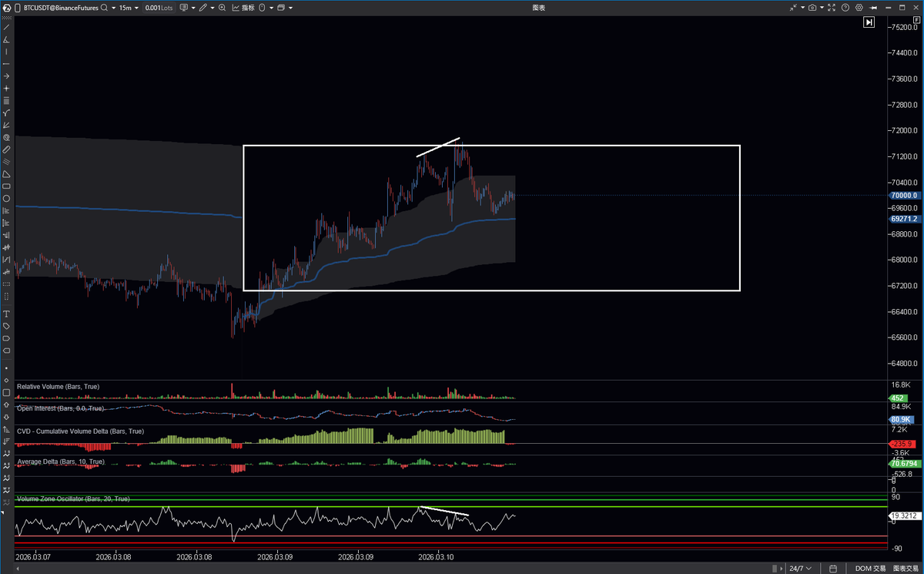
Task: Click the 0.001 Lots quantity field
Action: pos(159,8)
